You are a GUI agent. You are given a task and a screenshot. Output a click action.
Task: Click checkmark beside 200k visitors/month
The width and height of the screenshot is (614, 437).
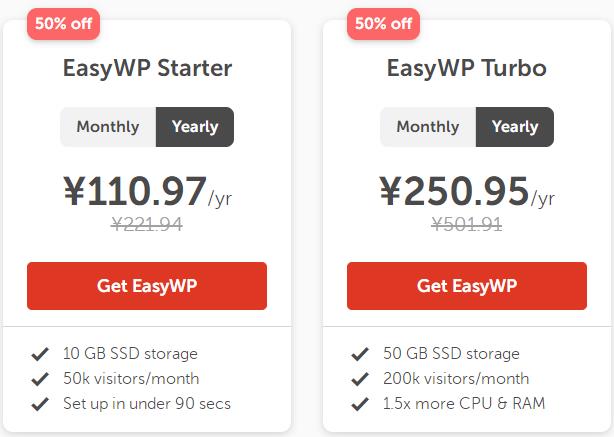(360, 379)
